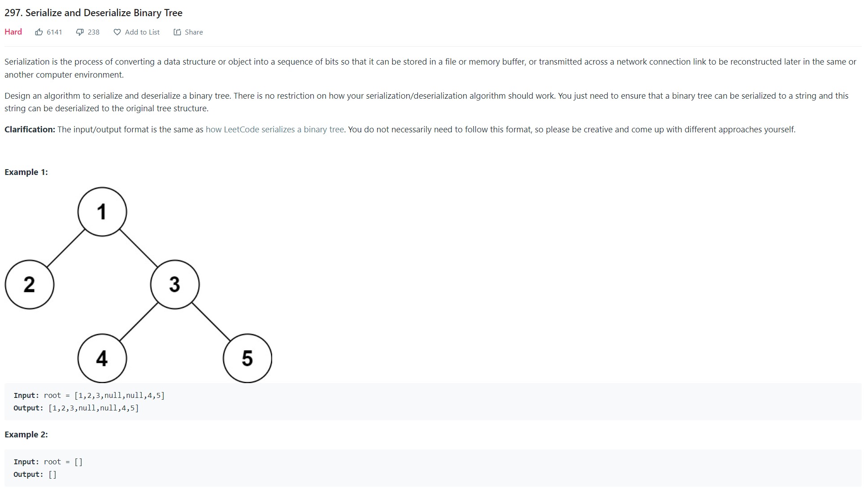
Task: Click the like count 6141
Action: pyautogui.click(x=54, y=32)
